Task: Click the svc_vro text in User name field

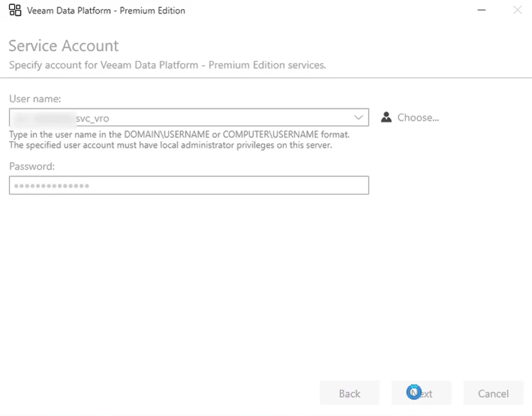Action: pyautogui.click(x=93, y=118)
